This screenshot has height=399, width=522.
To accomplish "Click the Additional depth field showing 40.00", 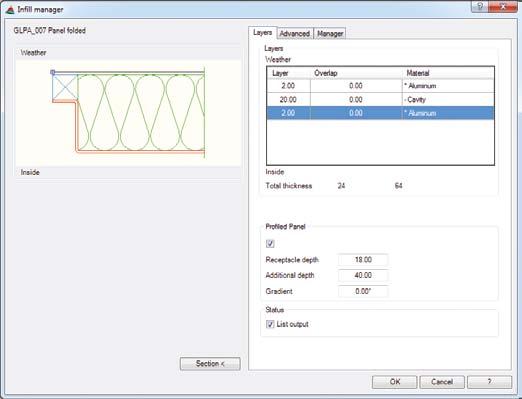I will [x=363, y=275].
